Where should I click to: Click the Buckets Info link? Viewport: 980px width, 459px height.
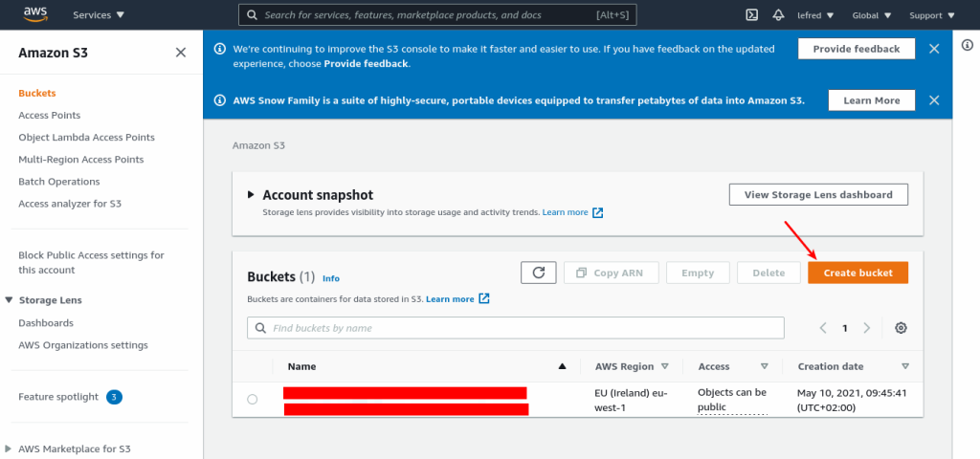[330, 278]
